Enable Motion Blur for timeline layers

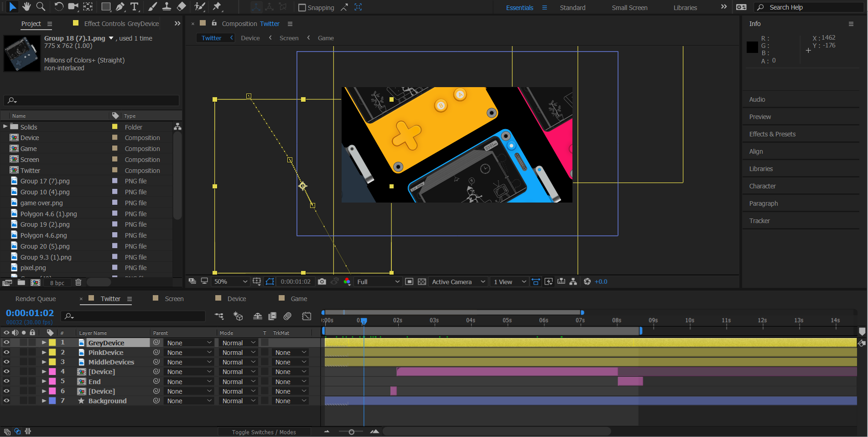[x=287, y=316]
